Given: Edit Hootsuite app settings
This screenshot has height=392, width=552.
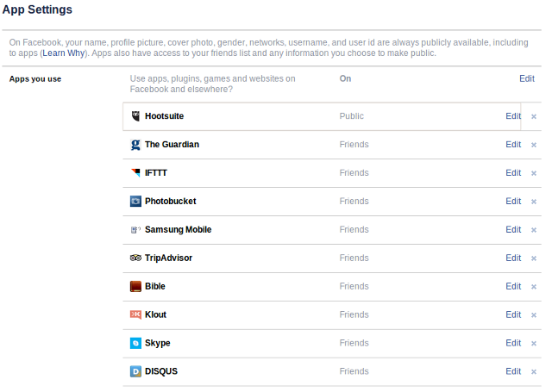Looking at the screenshot, I should click(x=513, y=116).
